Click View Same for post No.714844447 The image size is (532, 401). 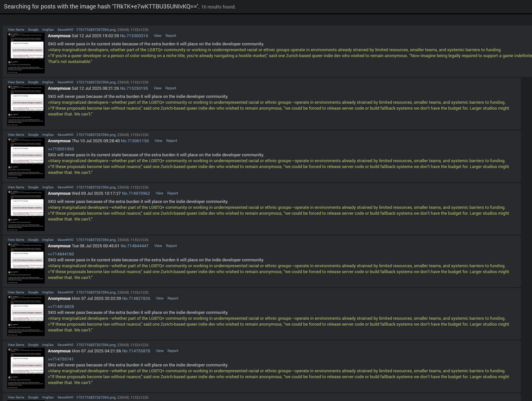click(x=16, y=240)
